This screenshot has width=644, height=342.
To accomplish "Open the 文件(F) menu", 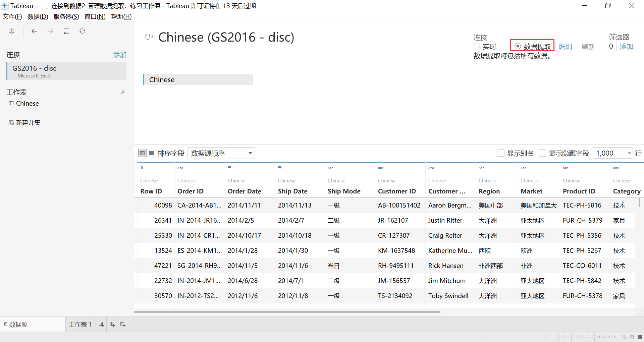I will [x=12, y=17].
